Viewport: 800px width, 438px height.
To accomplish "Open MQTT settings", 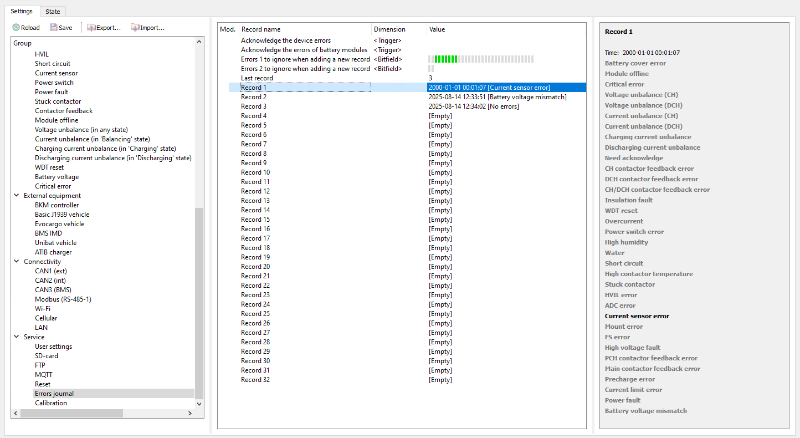I will tap(43, 375).
